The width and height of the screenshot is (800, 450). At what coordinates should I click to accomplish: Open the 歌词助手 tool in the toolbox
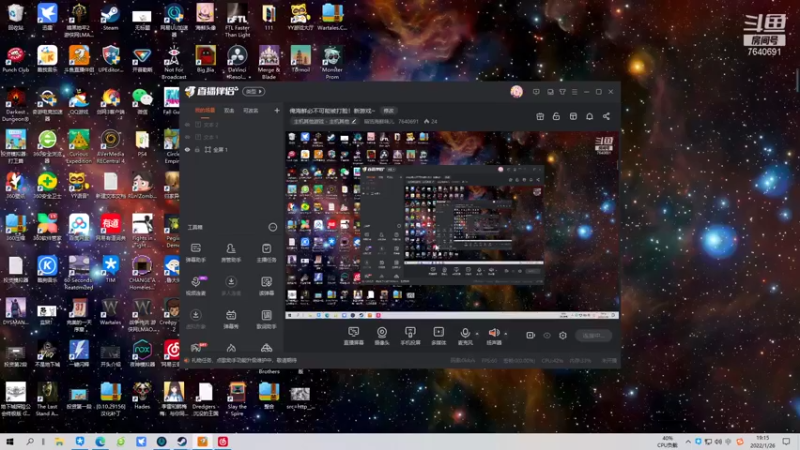pos(266,319)
